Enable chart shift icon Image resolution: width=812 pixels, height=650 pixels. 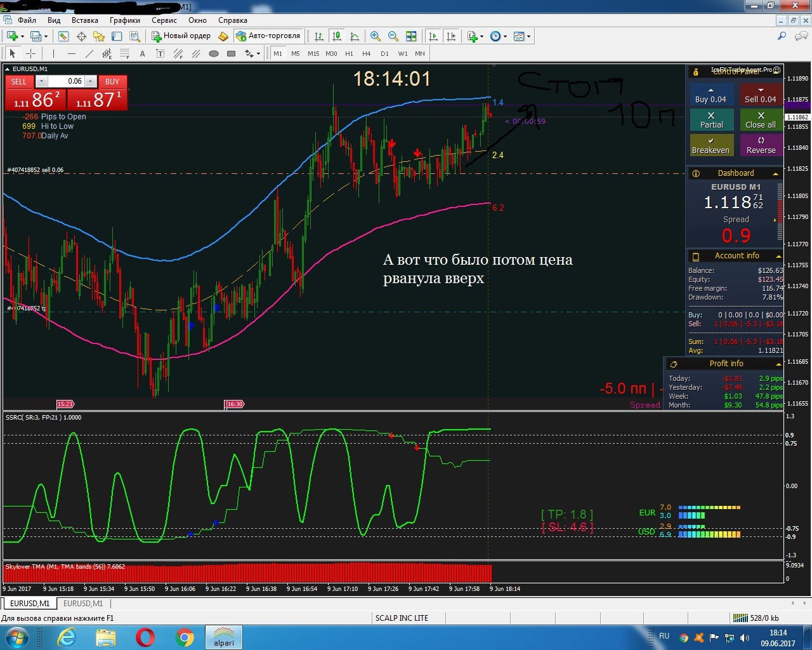coord(451,36)
